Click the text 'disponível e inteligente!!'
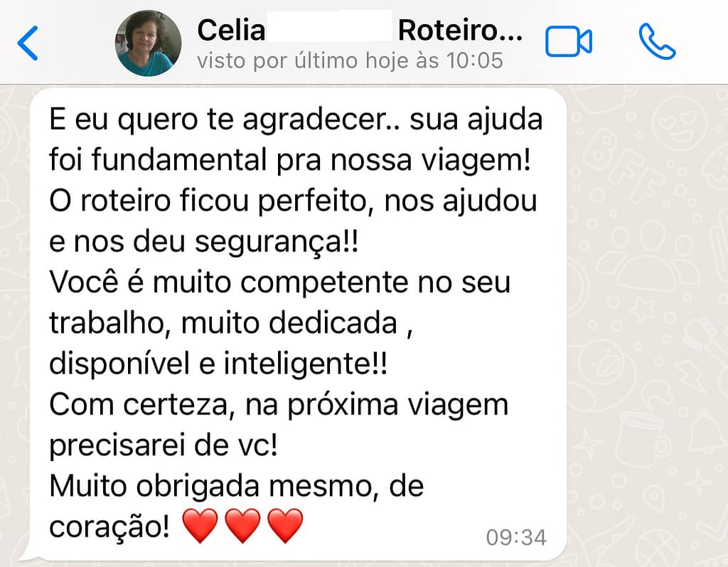Viewport: 728px width, 567px height. click(218, 364)
